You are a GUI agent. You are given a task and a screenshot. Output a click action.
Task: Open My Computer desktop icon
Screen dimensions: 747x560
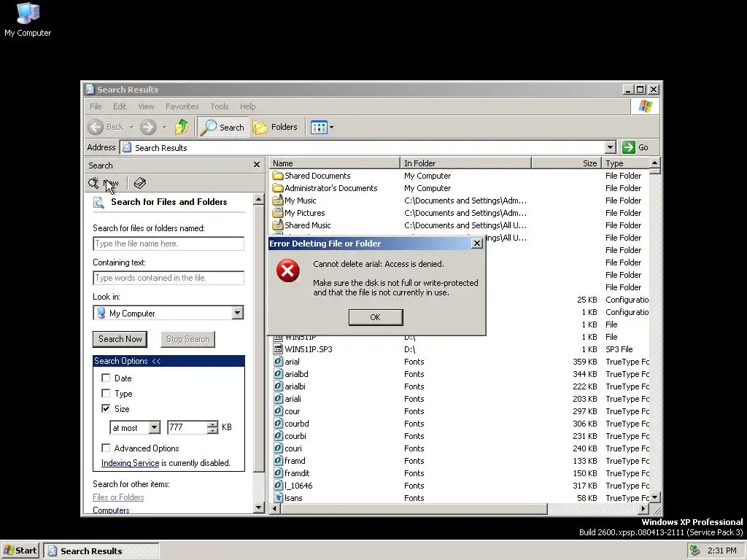28,20
